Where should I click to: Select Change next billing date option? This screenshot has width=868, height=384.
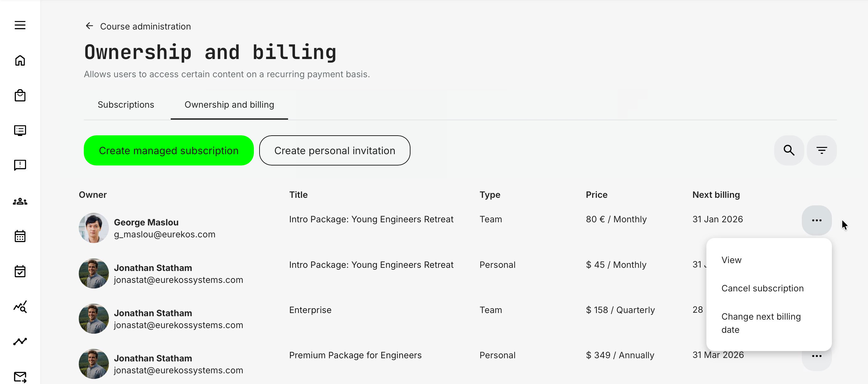click(x=760, y=323)
